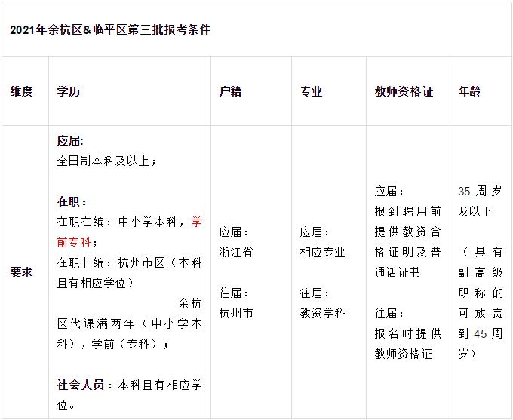
Task: Click the text '到 45 周' in the 年龄 column
Action: (481, 333)
